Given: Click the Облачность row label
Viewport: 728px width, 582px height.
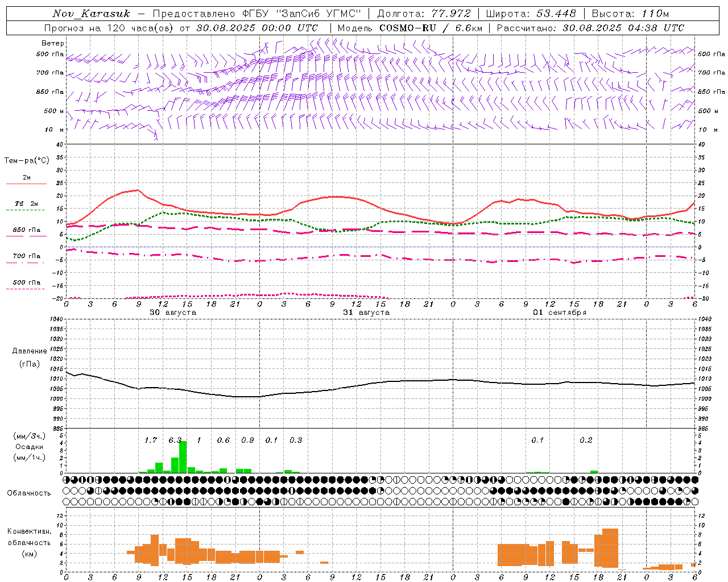Looking at the screenshot, I should pyautogui.click(x=29, y=493).
